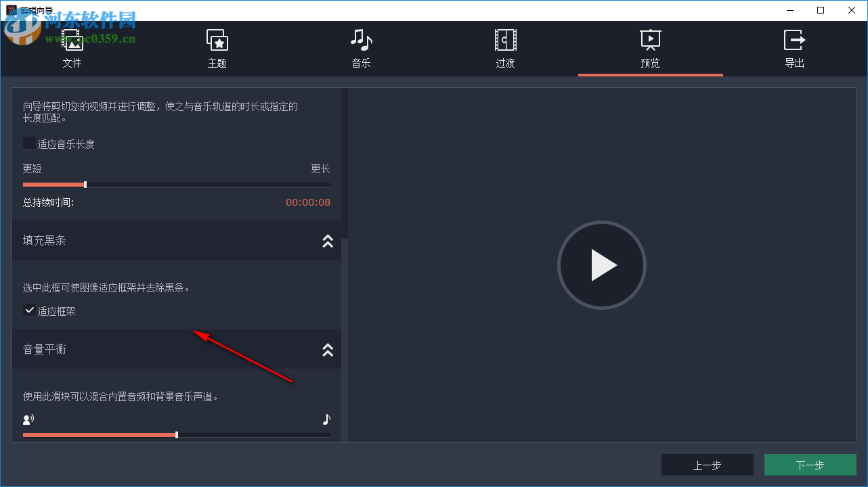Image resolution: width=868 pixels, height=487 pixels.
Task: Click the voice speaker icon near volume slider
Action: click(28, 419)
